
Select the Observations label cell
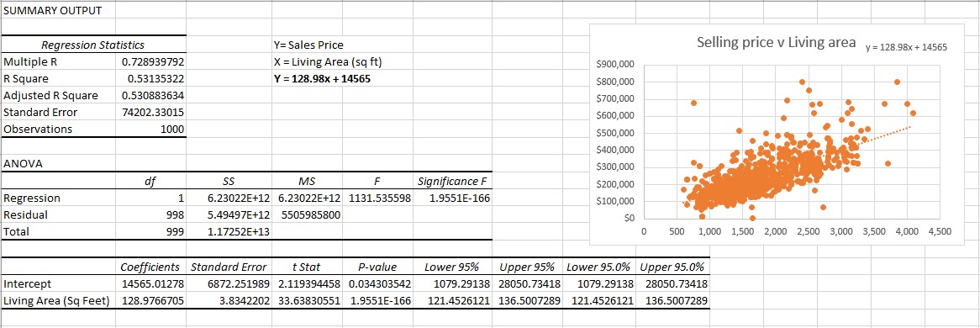57,129
